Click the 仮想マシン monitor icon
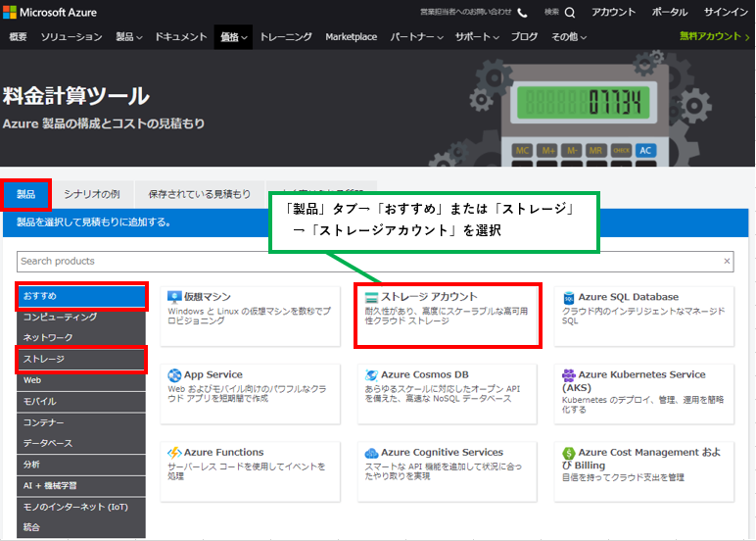Viewport: 756px width, 541px height. tap(174, 297)
